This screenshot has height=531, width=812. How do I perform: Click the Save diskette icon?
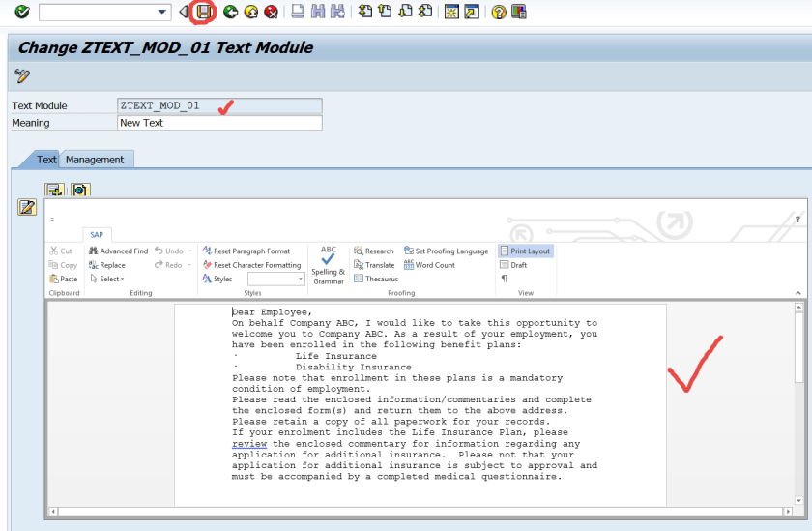coord(204,12)
